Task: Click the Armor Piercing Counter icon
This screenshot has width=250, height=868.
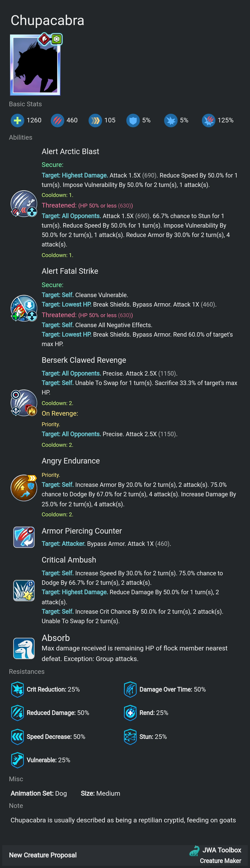Action: click(24, 537)
